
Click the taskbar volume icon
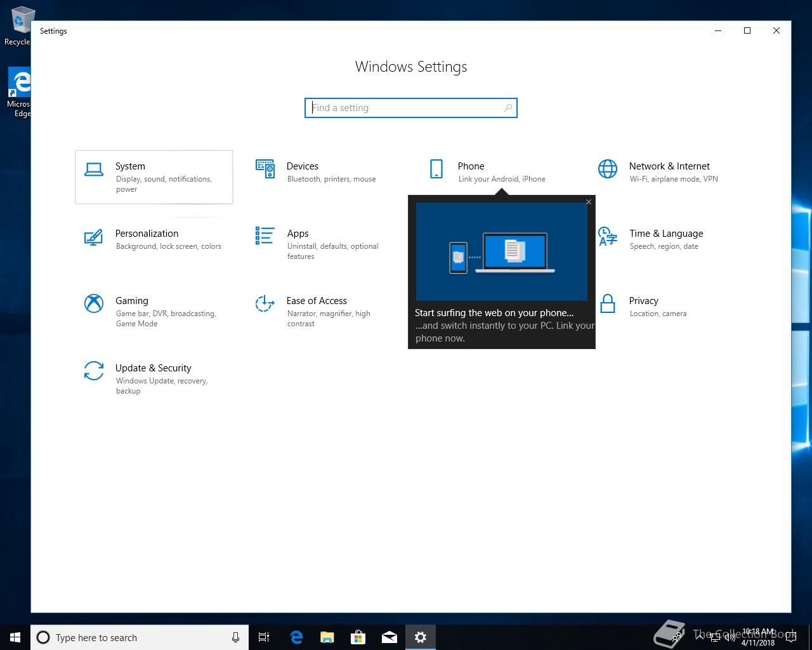730,637
